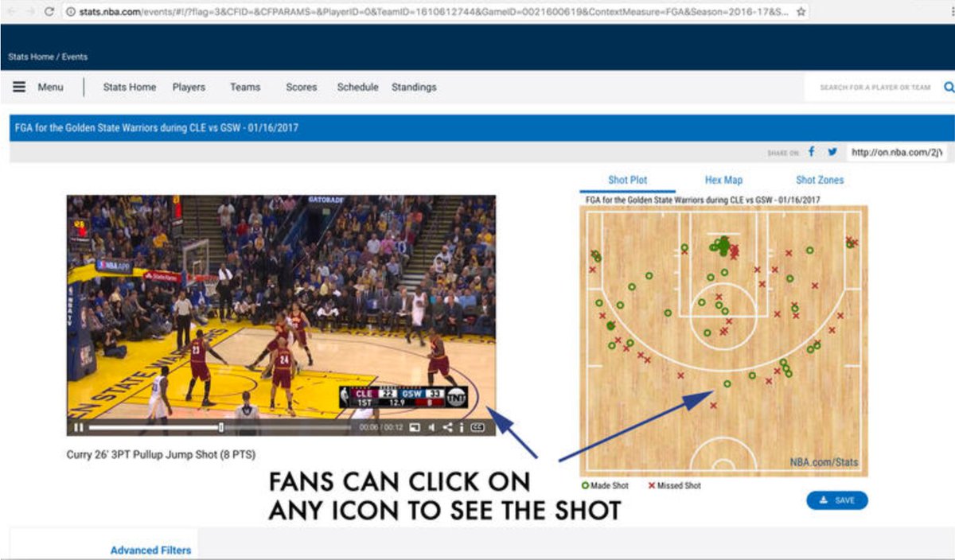Viewport: 955px width, 560px height.
Task: Open the Scores page
Action: pos(302,87)
